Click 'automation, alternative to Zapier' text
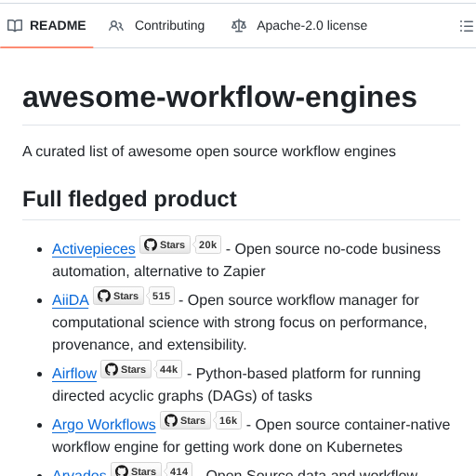The image size is (476, 476). [159, 271]
